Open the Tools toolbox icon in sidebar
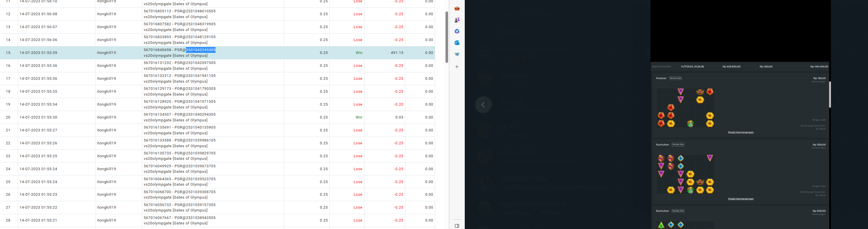 [457, 8]
